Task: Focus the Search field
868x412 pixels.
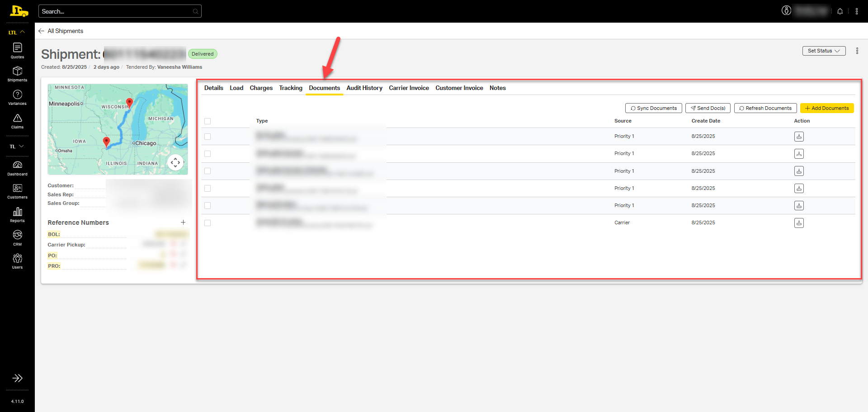Action: coord(120,11)
